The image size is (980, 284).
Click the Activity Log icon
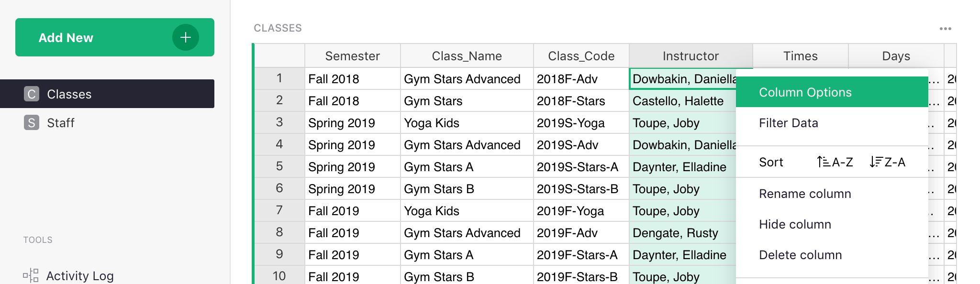tap(31, 275)
